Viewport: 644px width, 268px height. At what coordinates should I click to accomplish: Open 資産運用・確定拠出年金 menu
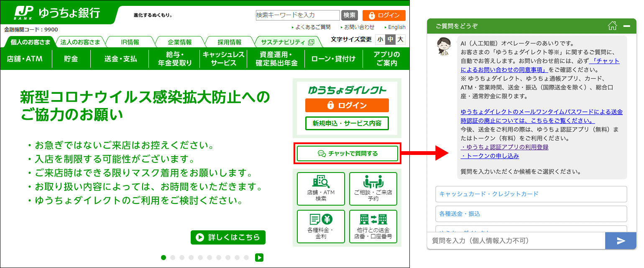[276, 59]
